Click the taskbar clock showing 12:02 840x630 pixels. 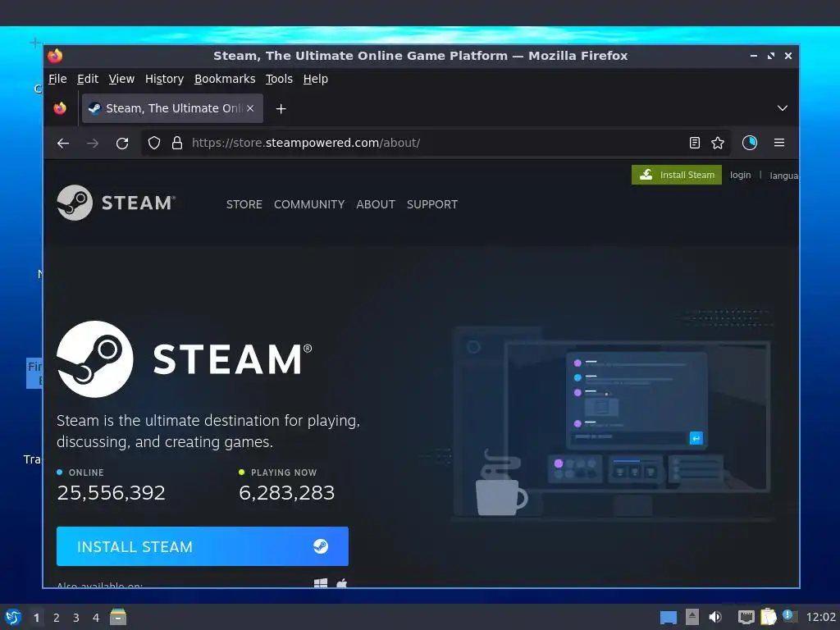(x=820, y=617)
